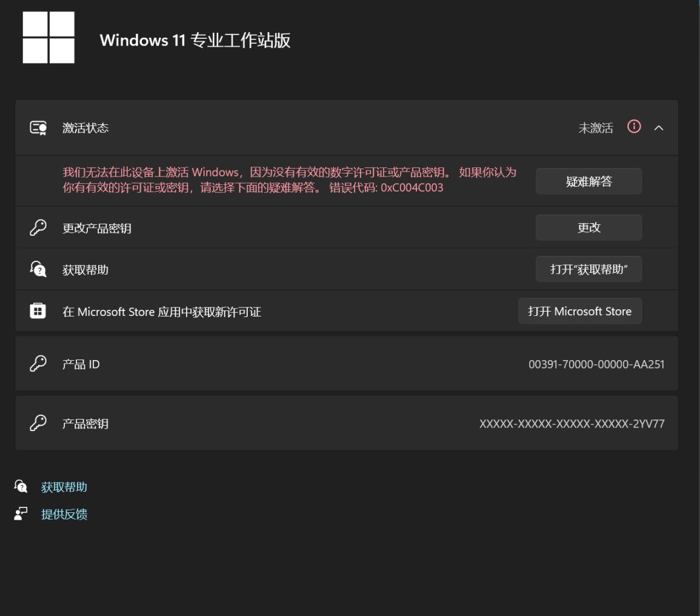
Task: Click the 未激活 status text
Action: (x=596, y=128)
